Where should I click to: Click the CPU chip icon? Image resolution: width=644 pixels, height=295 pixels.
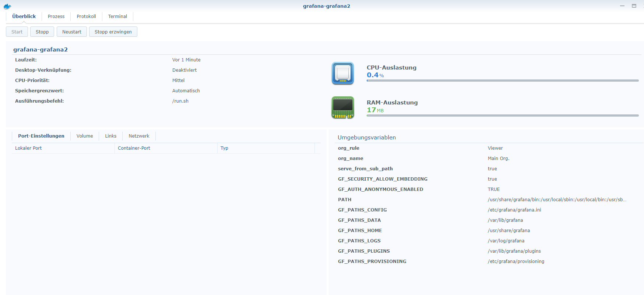343,73
